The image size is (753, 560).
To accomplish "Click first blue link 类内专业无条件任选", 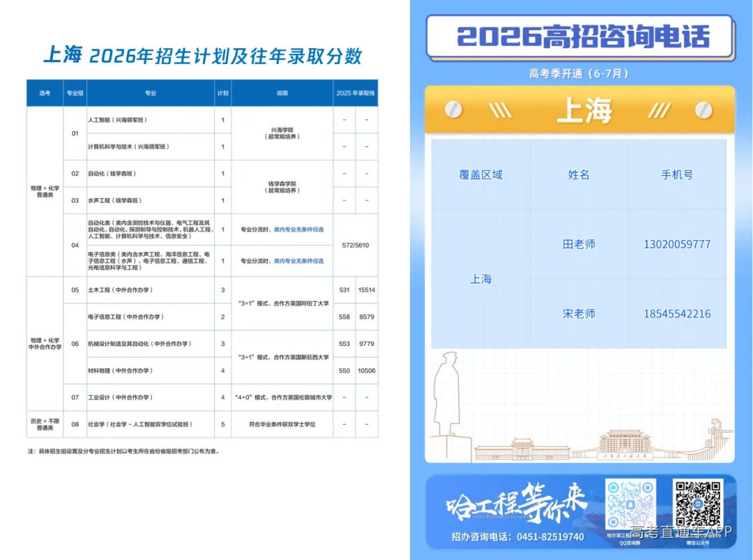I will pos(298,229).
